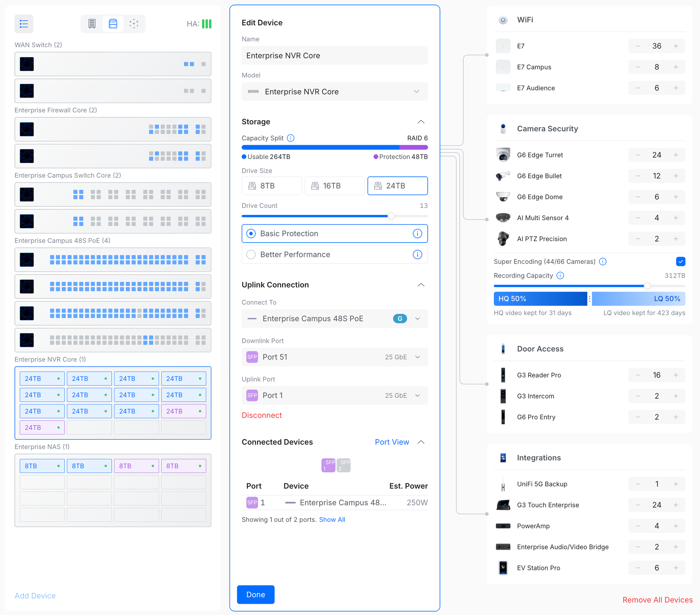Collapse the Storage section
Screen dimensions: 700x615
pyautogui.click(x=421, y=122)
